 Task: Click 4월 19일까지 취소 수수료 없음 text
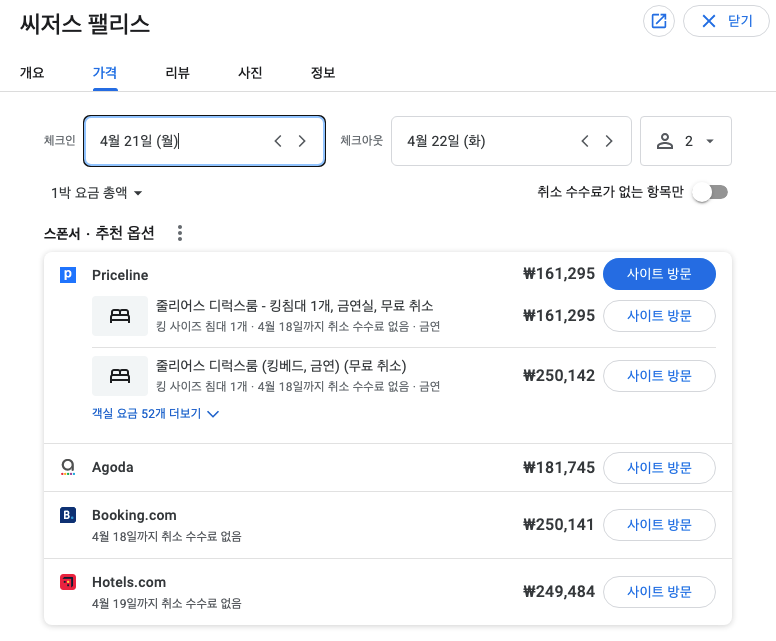click(167, 603)
